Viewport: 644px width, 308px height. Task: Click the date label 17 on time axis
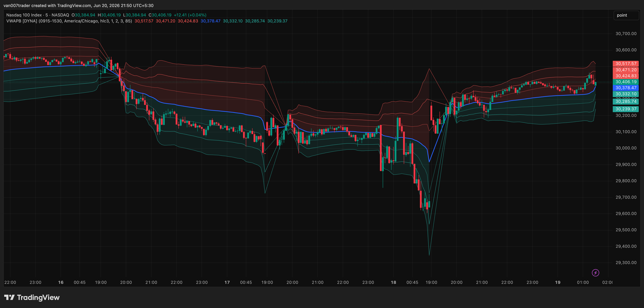click(x=227, y=282)
